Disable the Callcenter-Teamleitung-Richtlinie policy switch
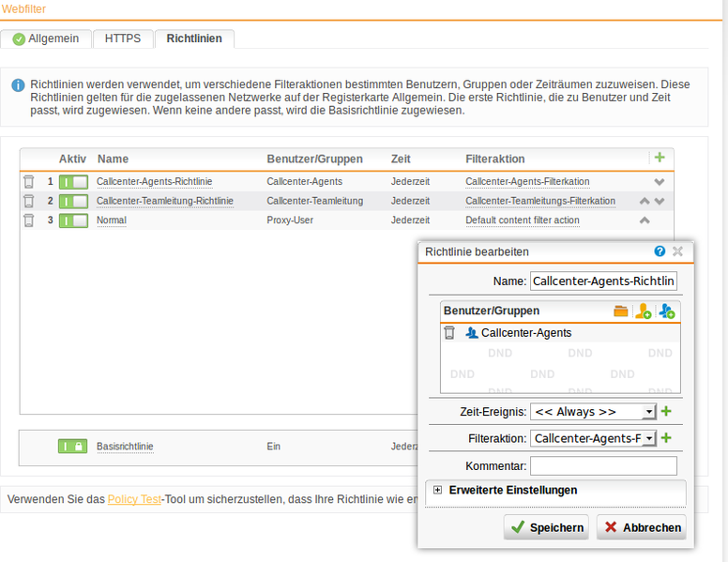This screenshot has width=728, height=562. pos(73,201)
